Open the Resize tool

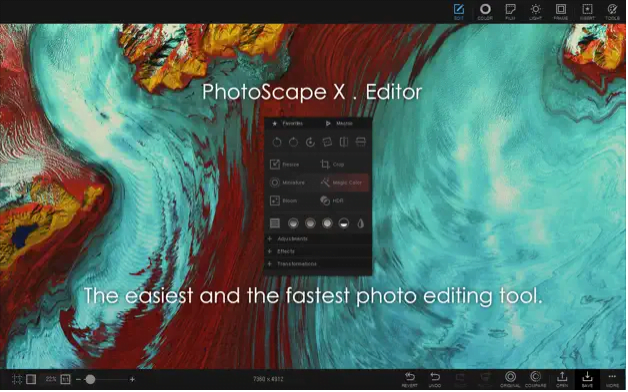point(285,165)
